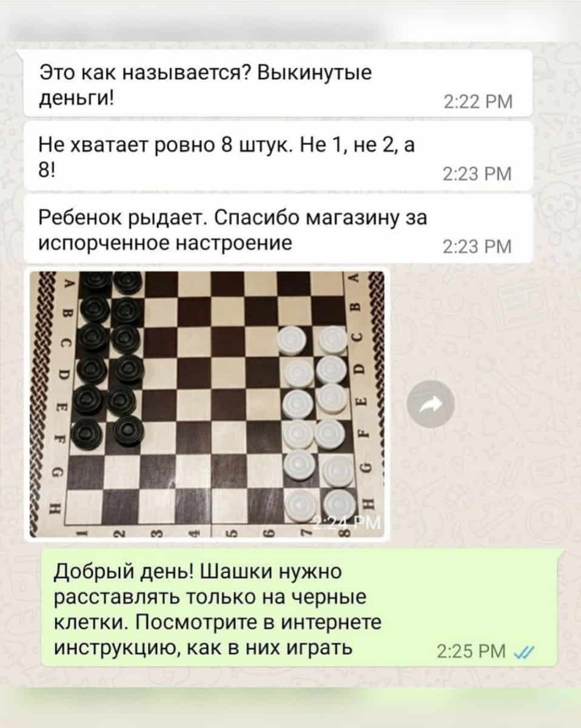581x728 pixels.
Task: Tap the first 2:23 PM timestamp
Action: tap(478, 174)
